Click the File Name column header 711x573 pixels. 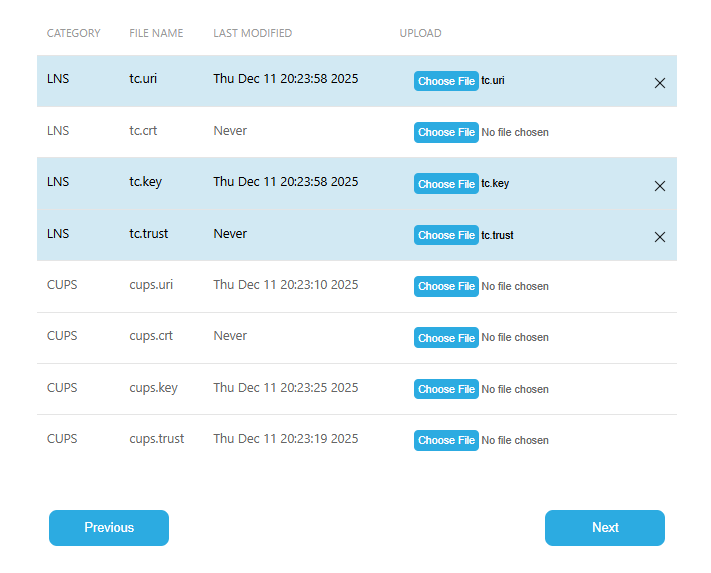(156, 33)
